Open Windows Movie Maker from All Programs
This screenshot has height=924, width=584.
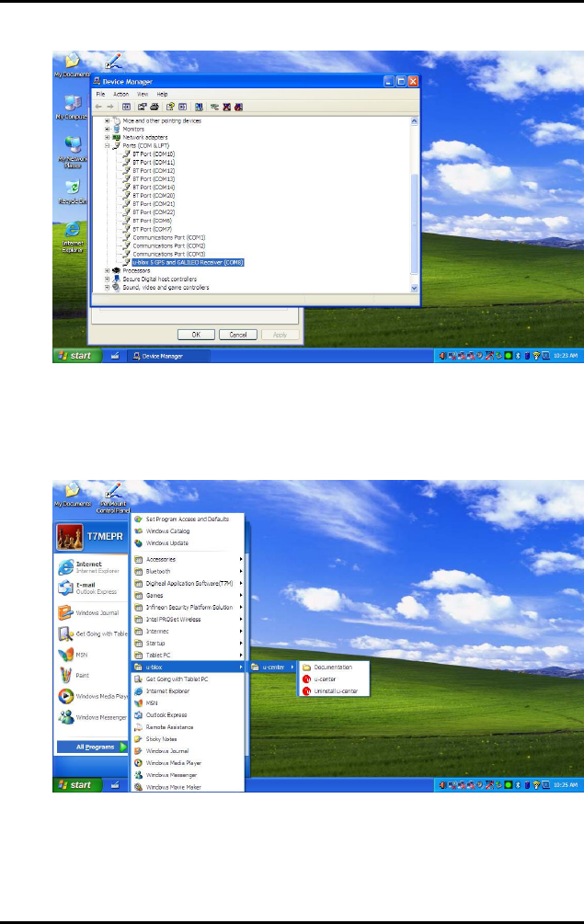coord(188,787)
